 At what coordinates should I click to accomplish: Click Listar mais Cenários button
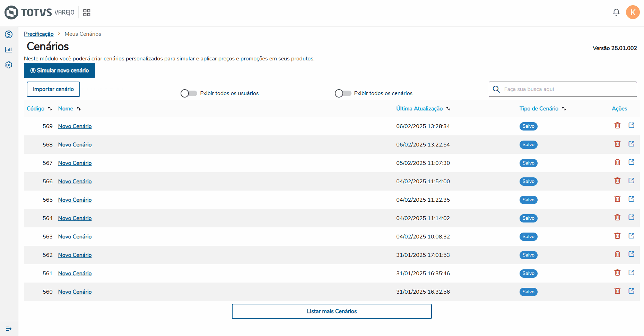[332, 311]
